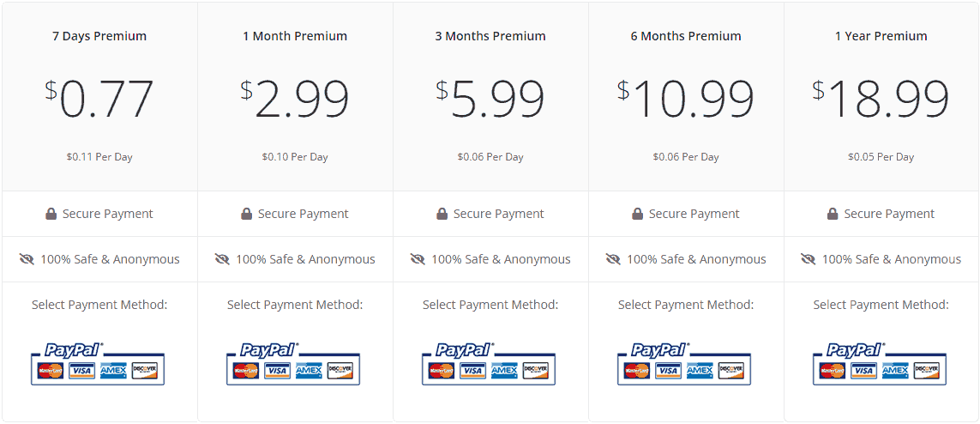Click MasterCard icon in 7 Days plan
The height and width of the screenshot is (424, 980).
click(51, 371)
